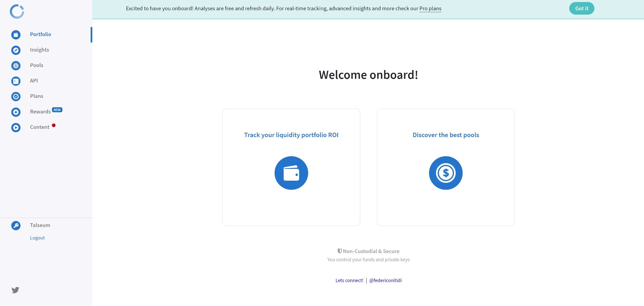The width and height of the screenshot is (644, 306).
Task: Open the Insights menu item
Action: [40, 50]
